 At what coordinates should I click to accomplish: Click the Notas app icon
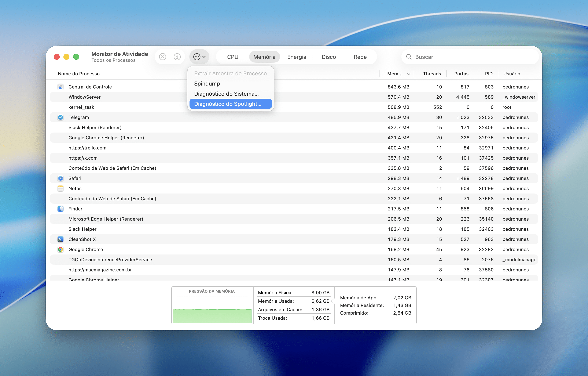tap(60, 188)
